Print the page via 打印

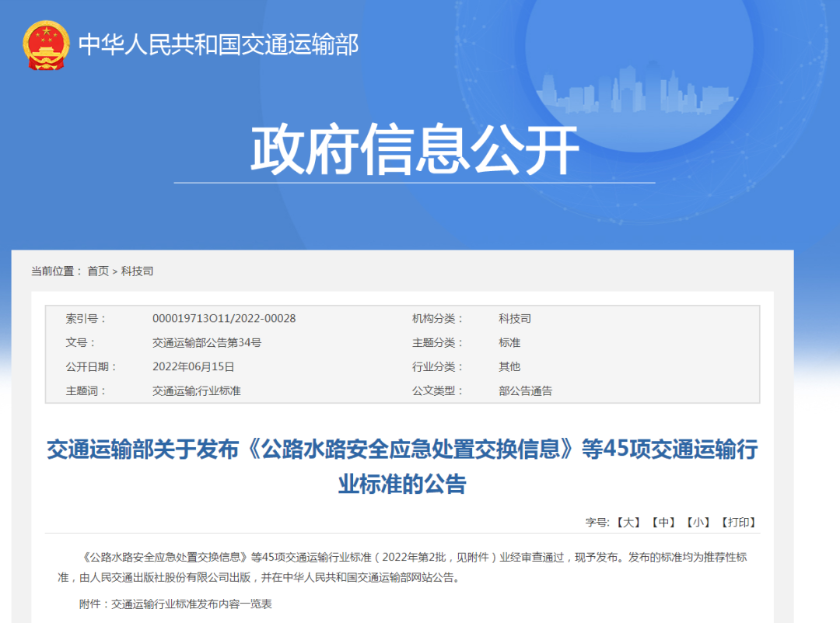pyautogui.click(x=738, y=522)
